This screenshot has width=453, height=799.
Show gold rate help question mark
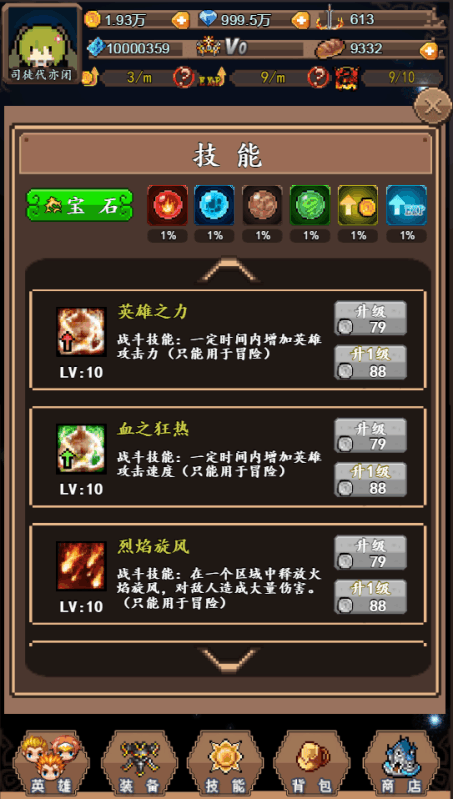point(183,77)
